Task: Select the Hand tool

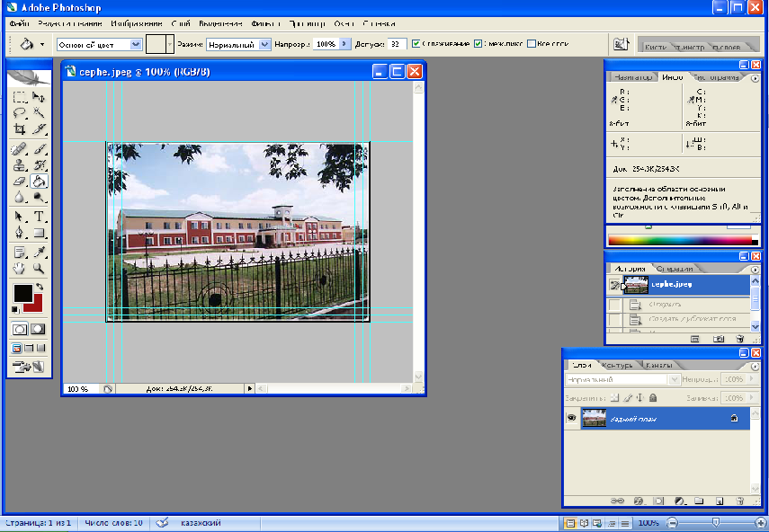Action: (20, 269)
